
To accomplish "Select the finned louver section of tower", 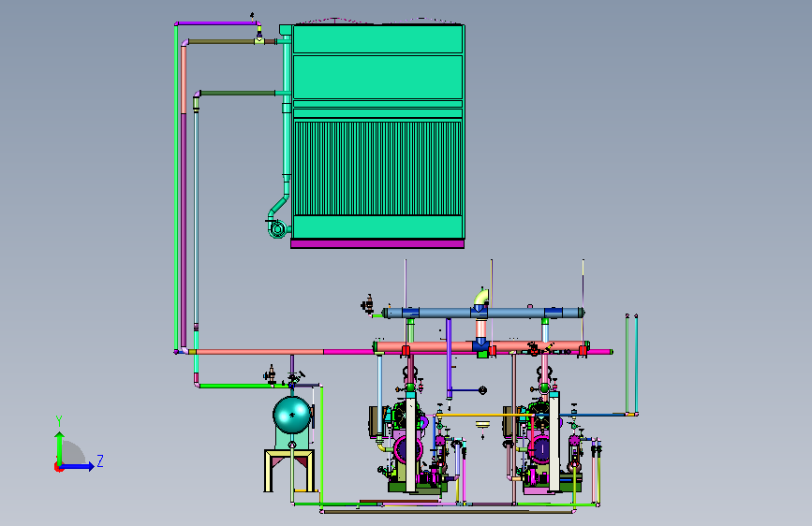I will coord(377,168).
